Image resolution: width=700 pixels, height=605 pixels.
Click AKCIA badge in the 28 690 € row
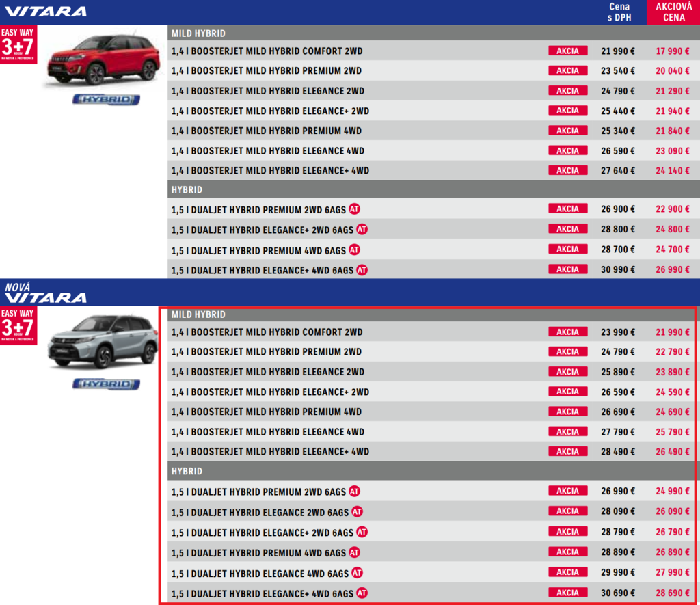(x=567, y=593)
